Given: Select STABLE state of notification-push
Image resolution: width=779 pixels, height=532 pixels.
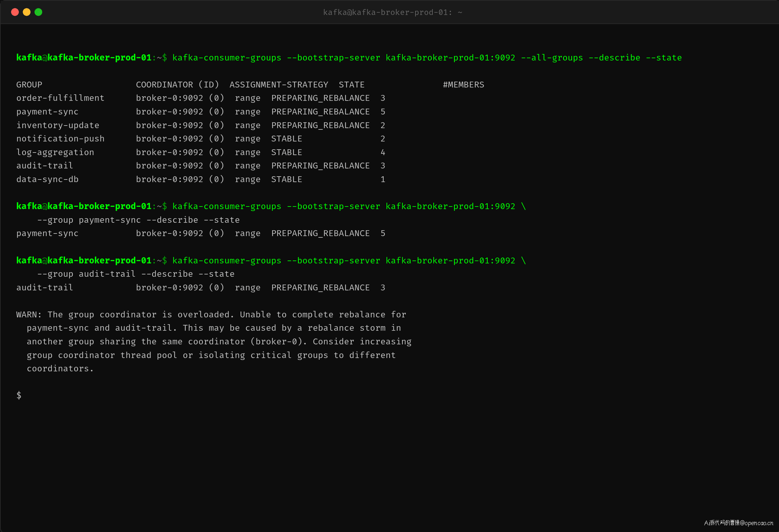Looking at the screenshot, I should [286, 139].
